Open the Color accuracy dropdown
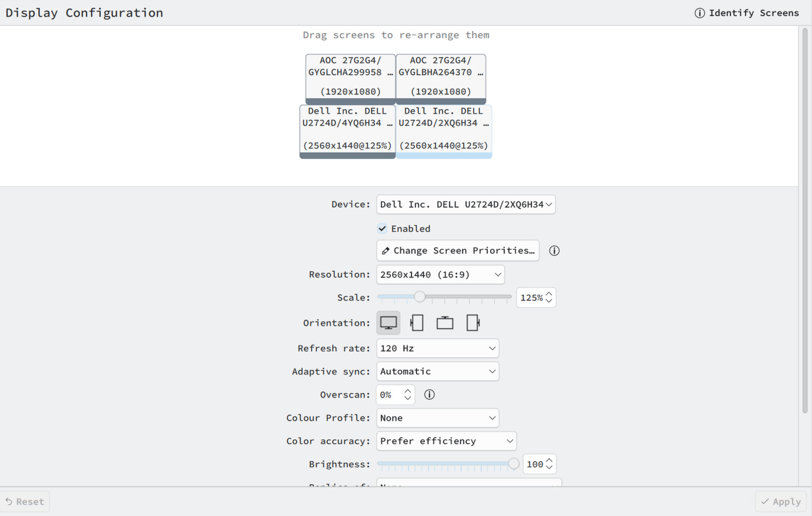 coord(446,441)
